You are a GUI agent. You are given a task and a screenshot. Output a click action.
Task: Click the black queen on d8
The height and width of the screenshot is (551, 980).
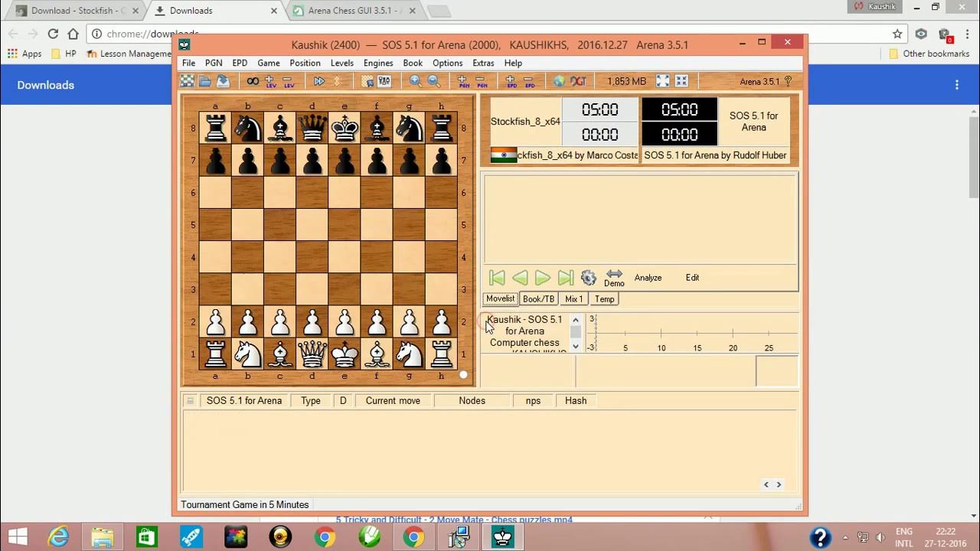(312, 128)
